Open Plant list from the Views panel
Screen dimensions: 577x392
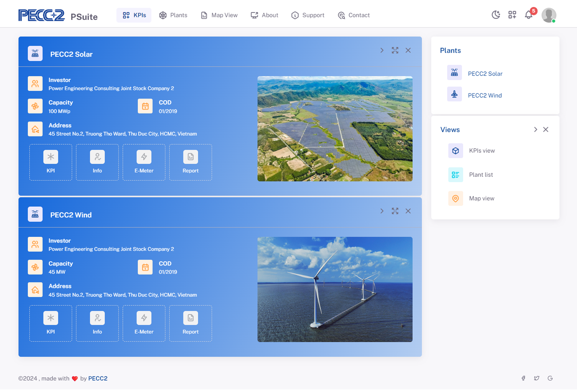coord(481,174)
